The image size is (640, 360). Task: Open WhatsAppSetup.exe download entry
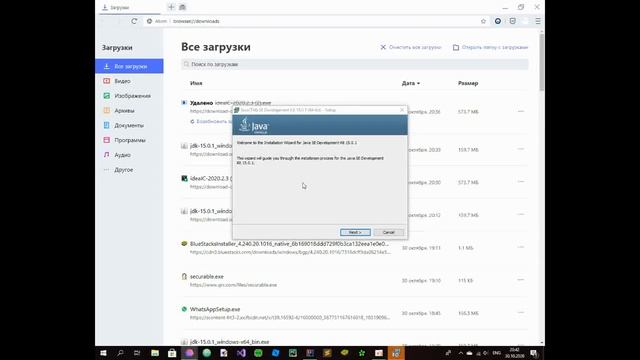[x=215, y=309]
